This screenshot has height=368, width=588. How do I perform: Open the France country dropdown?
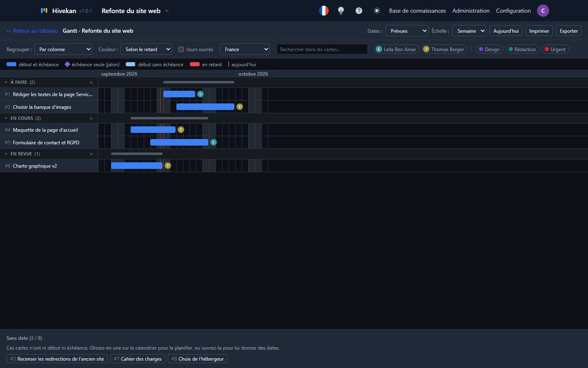pyautogui.click(x=245, y=49)
